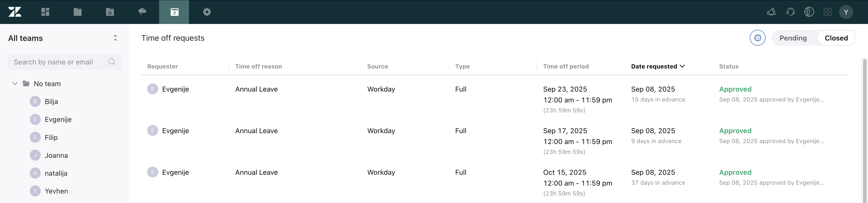The image size is (868, 203).
Task: Click Joanna's J avatar icon
Action: point(35,155)
